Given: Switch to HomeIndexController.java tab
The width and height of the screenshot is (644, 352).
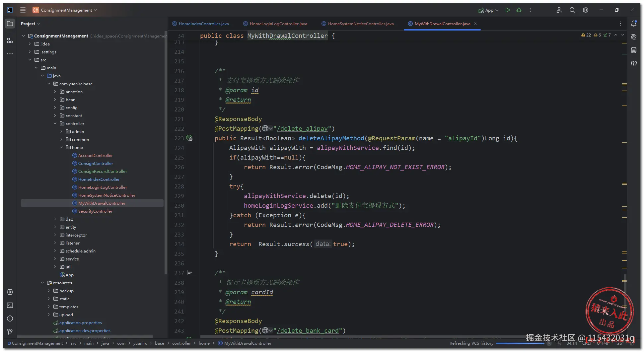Looking at the screenshot, I should (200, 24).
